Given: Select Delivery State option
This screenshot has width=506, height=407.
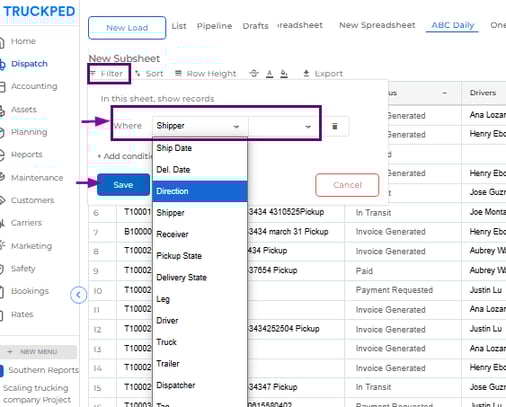Looking at the screenshot, I should pos(200,277).
